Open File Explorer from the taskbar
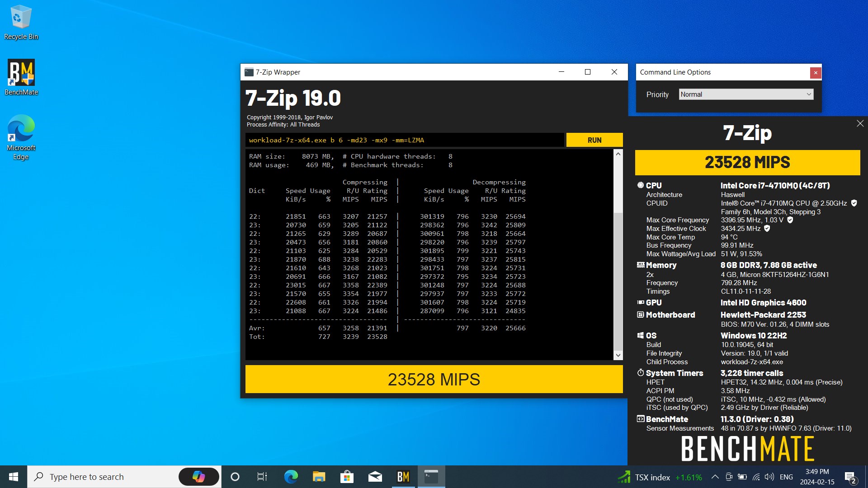The image size is (868, 488). (x=319, y=477)
